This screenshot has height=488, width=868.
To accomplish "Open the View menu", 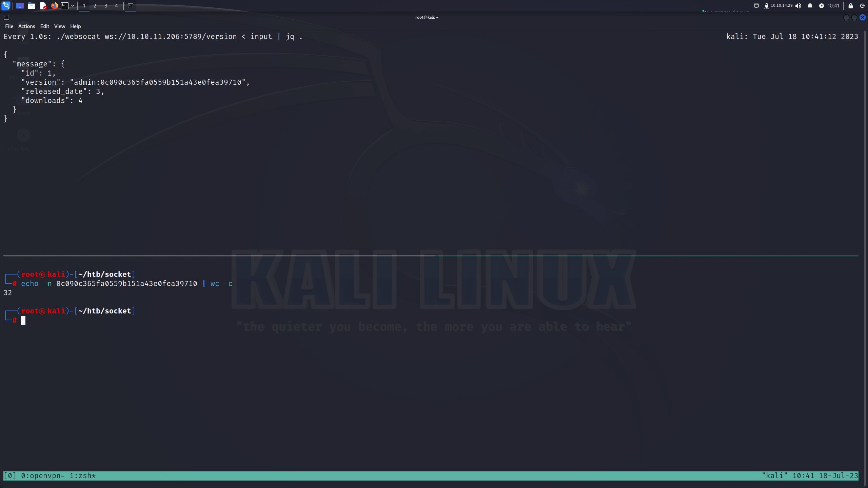I will coord(60,26).
